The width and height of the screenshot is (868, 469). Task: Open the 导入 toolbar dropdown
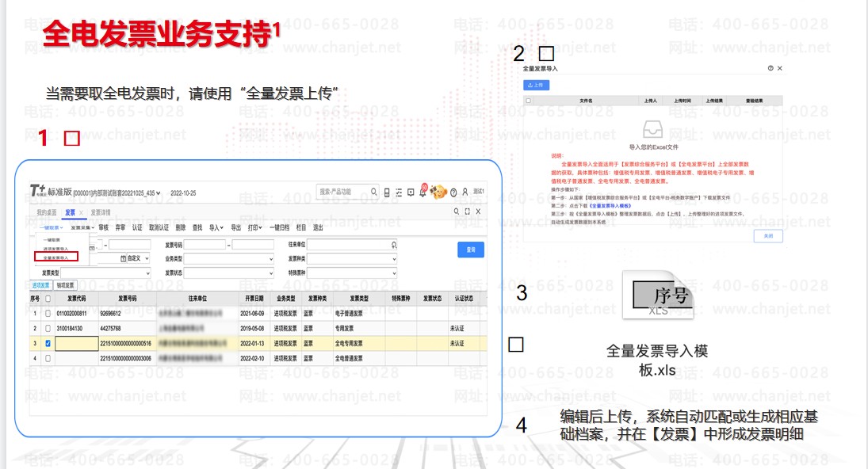pos(216,228)
